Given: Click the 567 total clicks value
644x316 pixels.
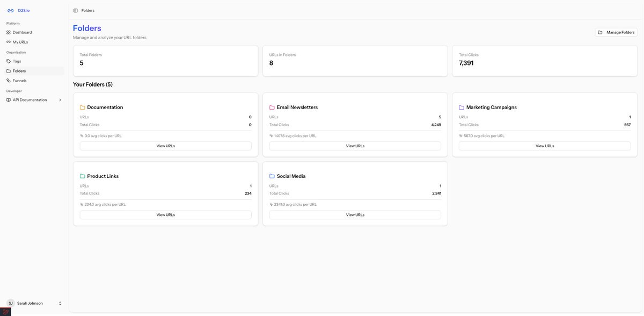Looking at the screenshot, I should click(627, 125).
